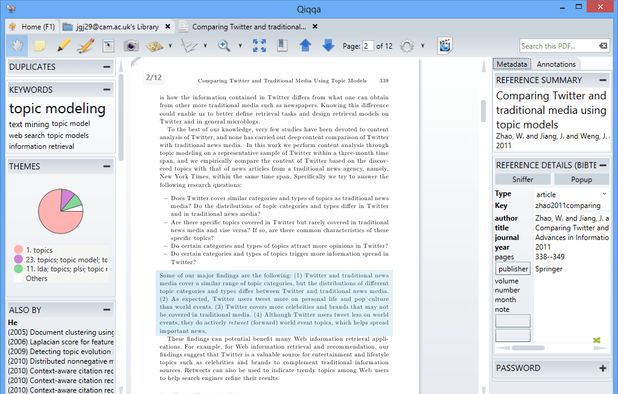Close the Library tab
This screenshot has width=618, height=394.
(x=168, y=26)
